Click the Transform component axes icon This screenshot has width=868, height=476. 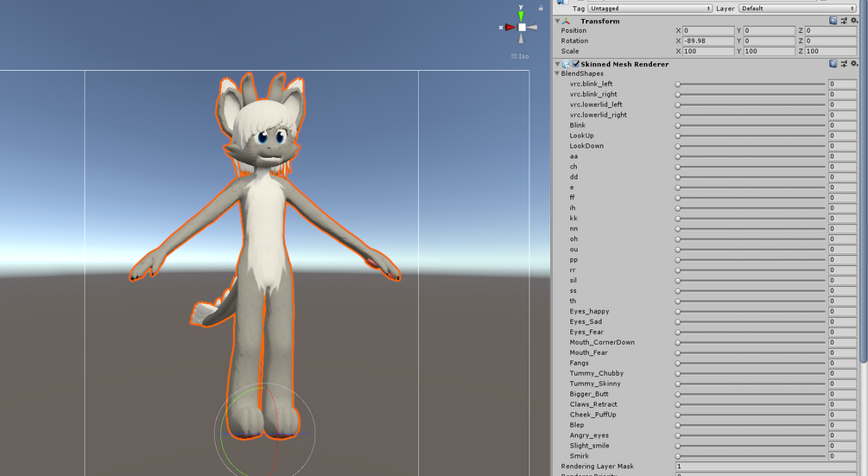567,21
